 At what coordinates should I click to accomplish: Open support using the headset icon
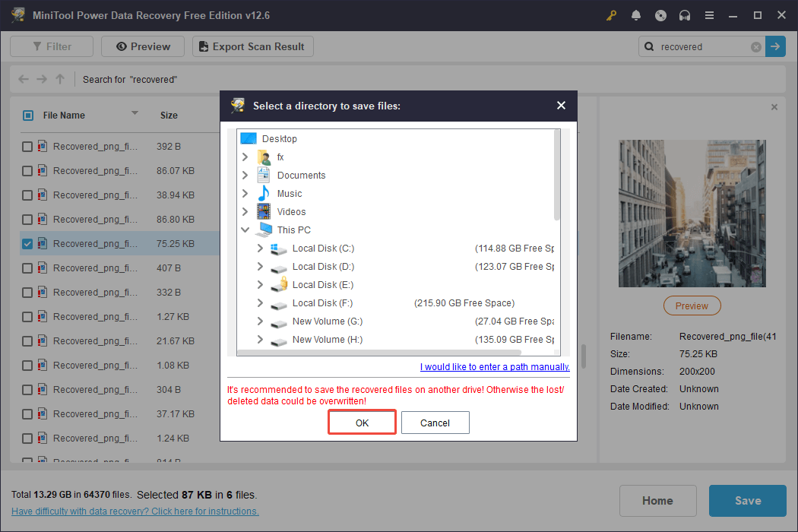685,15
